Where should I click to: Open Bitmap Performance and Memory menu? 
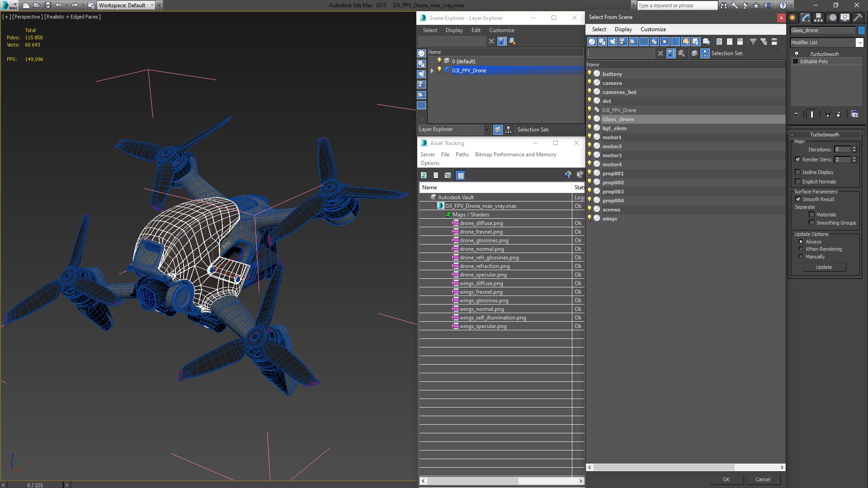[515, 155]
